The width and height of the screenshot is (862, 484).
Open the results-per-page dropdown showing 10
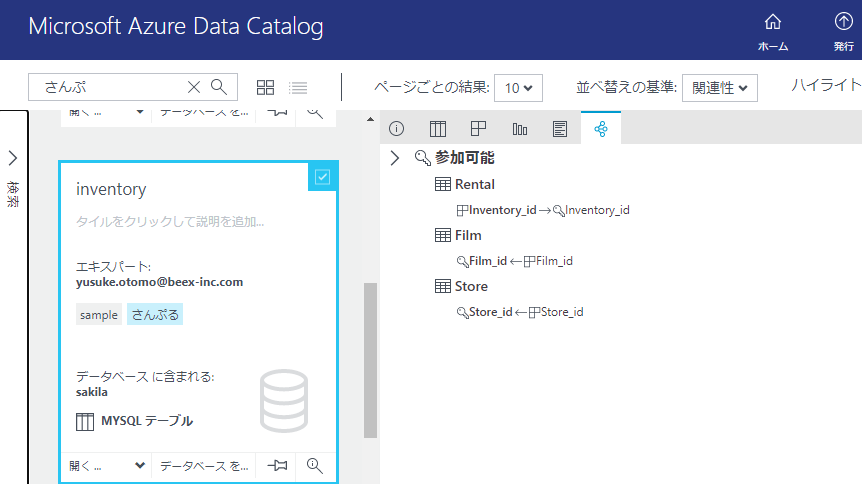518,88
